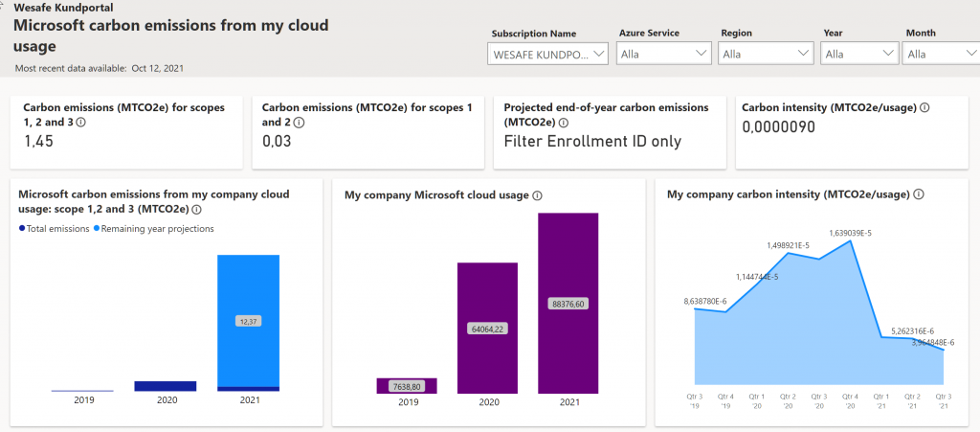Click the 2019 cloud usage bar labeled 7638,80

407,385
